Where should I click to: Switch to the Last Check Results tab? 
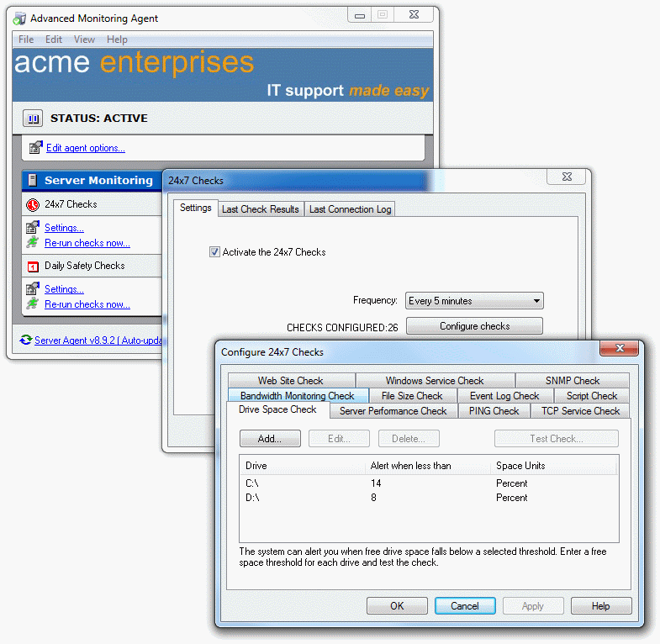pyautogui.click(x=261, y=209)
